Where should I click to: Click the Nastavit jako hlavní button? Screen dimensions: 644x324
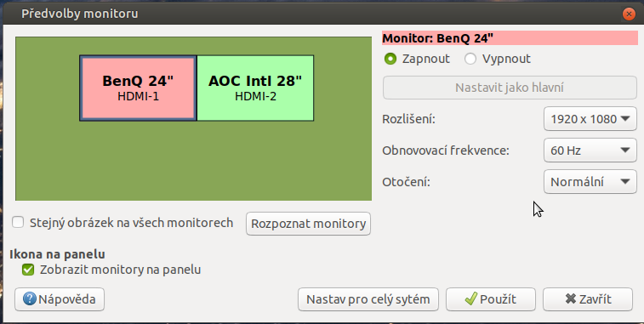(510, 88)
